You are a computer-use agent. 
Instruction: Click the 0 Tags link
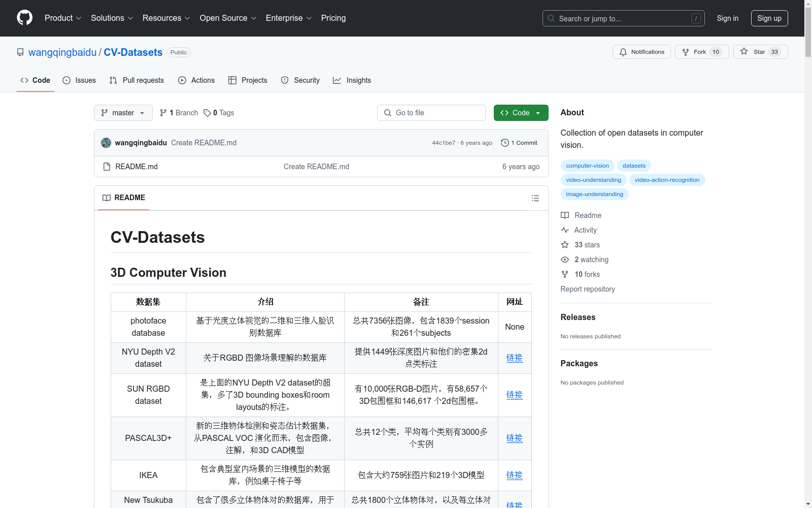(x=219, y=113)
